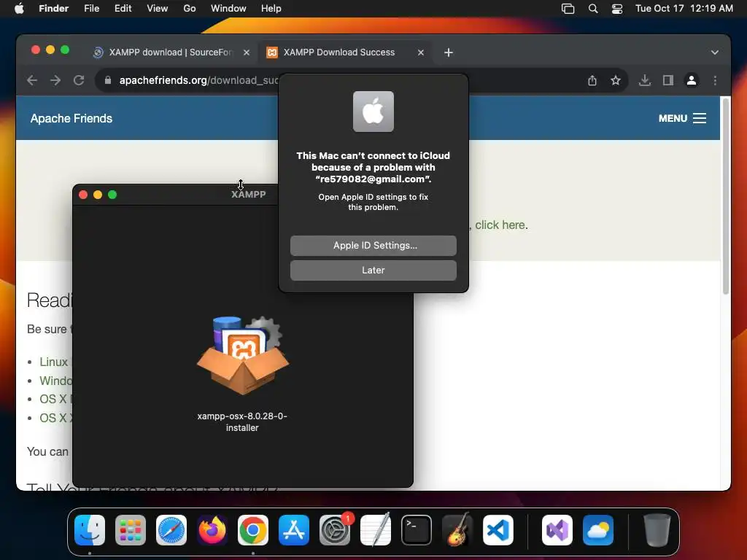Open Finder from the Dock
Screen dimensions: 747x560
(90, 530)
